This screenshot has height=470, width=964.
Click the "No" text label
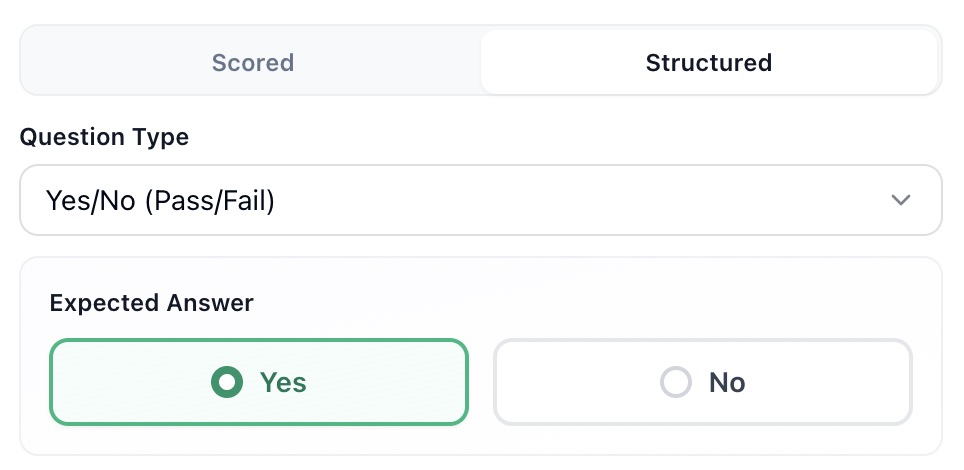(727, 382)
